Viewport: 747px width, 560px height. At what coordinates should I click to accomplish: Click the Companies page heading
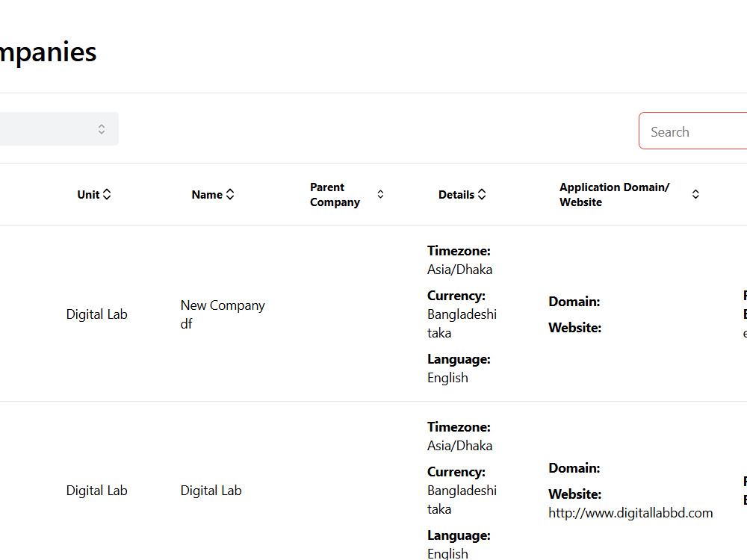[x=48, y=52]
